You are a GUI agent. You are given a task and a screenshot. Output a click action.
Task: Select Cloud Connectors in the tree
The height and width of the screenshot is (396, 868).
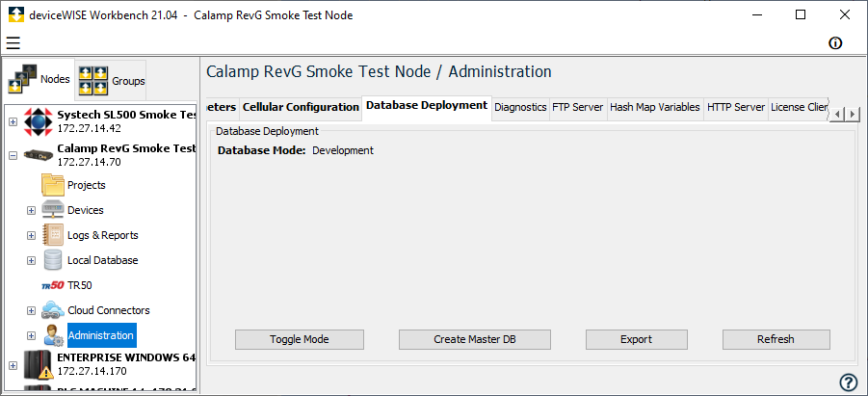tap(109, 310)
